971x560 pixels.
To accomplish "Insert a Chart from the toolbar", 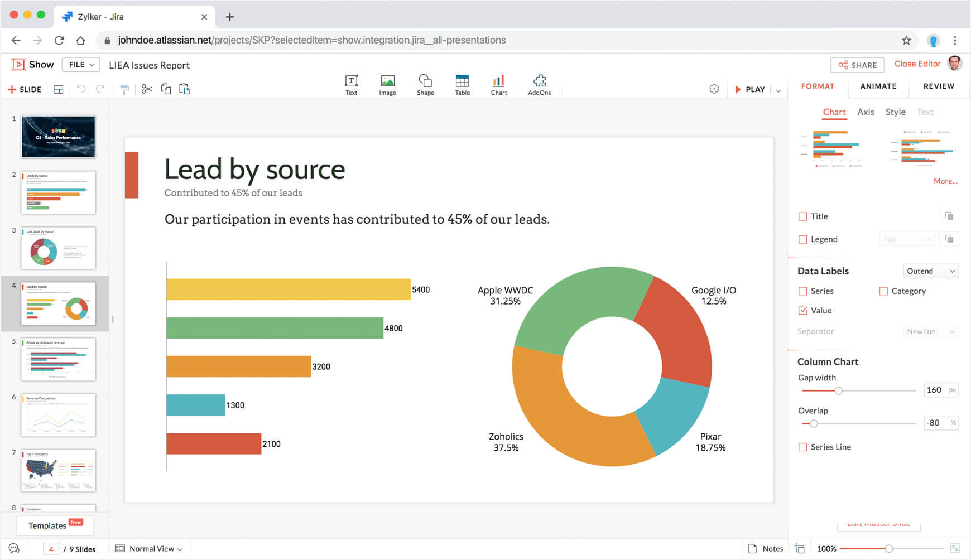I will 498,85.
